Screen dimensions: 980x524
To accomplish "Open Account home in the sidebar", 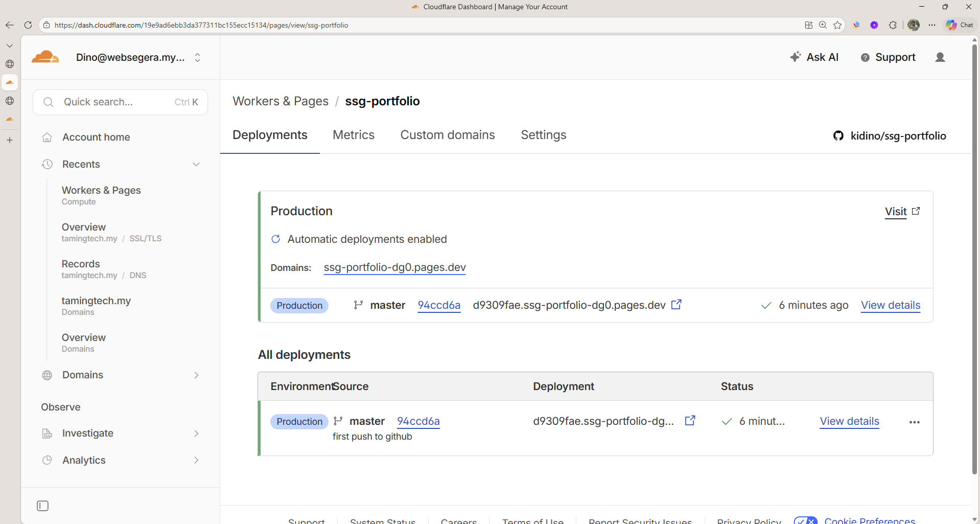I will pyautogui.click(x=96, y=137).
